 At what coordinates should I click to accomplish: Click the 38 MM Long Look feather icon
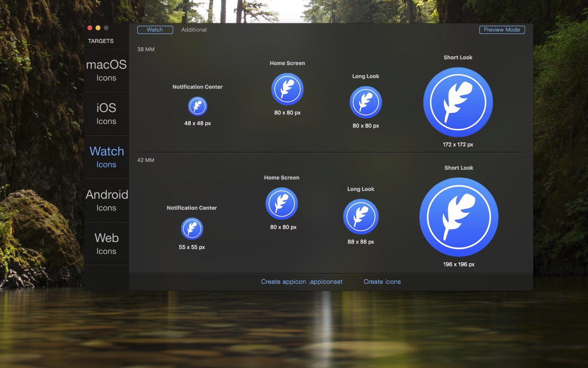pos(366,102)
